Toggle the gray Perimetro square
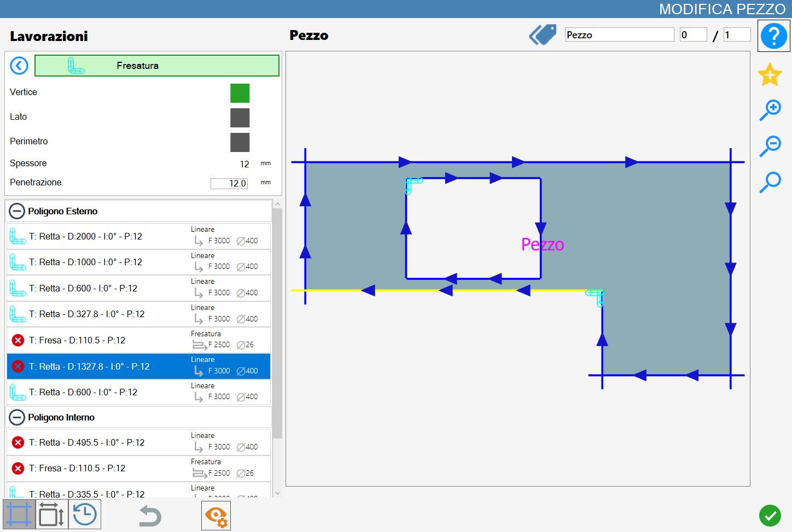The height and width of the screenshot is (532, 792). [240, 142]
